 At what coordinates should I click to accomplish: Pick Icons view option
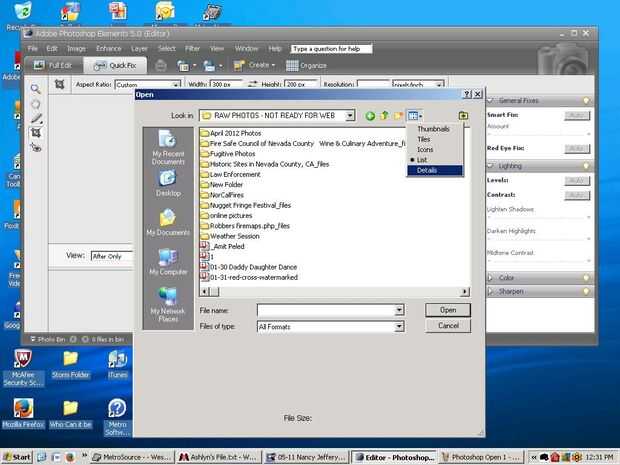425,149
